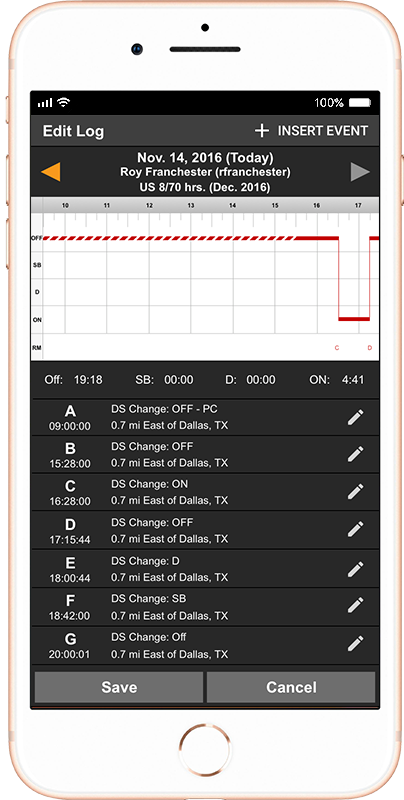Edit the DS Change: D event E
This screenshot has width=404, height=800.
pyautogui.click(x=356, y=568)
